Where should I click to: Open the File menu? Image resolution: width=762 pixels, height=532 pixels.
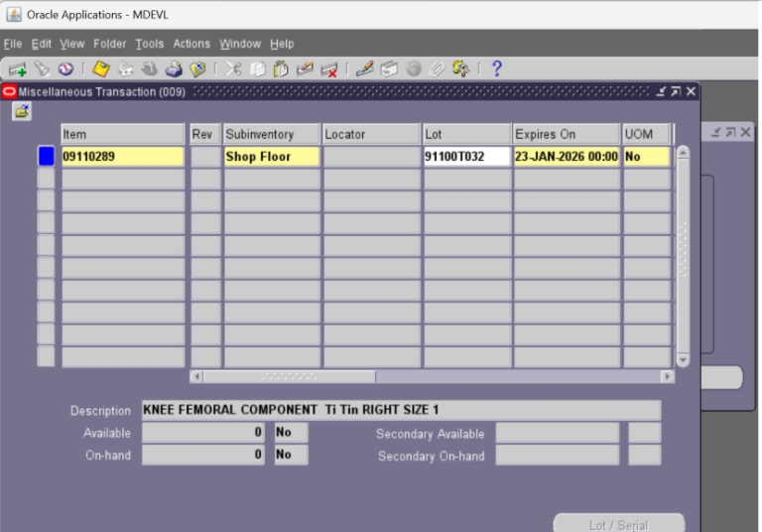13,44
